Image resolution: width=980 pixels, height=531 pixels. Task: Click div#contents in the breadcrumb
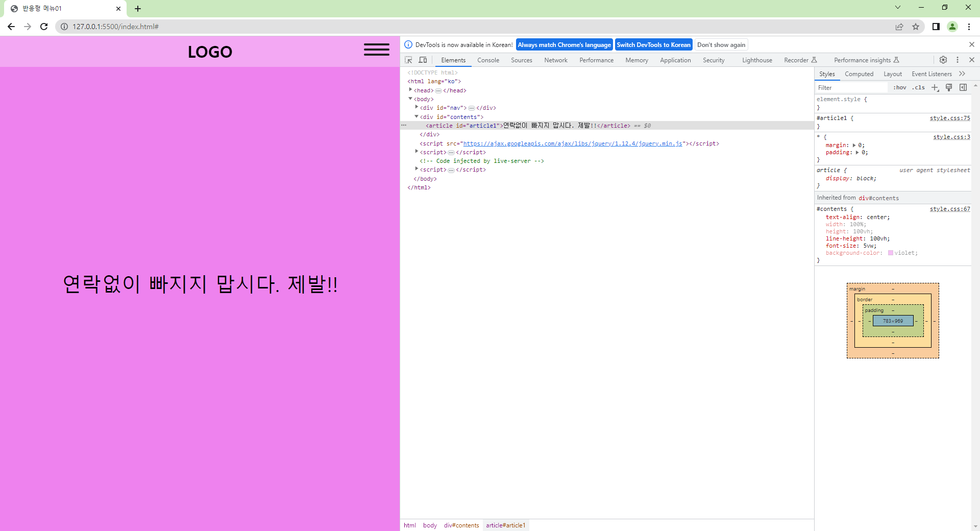coord(461,525)
